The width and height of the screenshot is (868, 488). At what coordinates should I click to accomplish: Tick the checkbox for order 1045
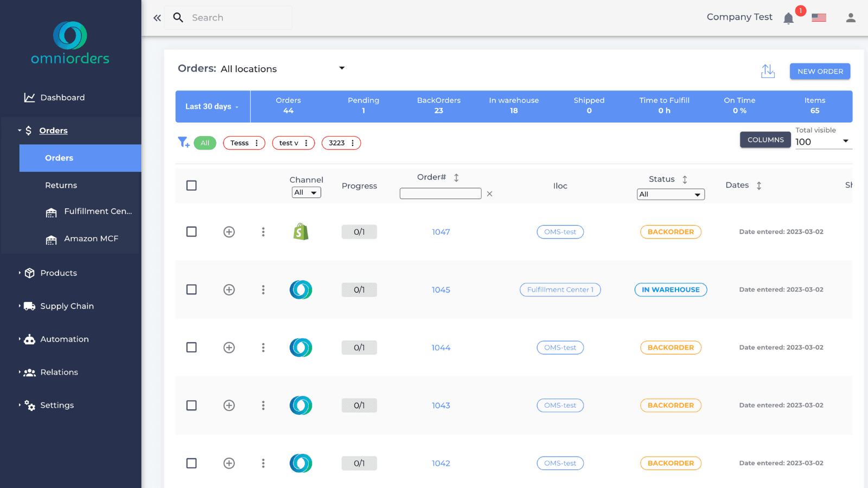point(192,290)
